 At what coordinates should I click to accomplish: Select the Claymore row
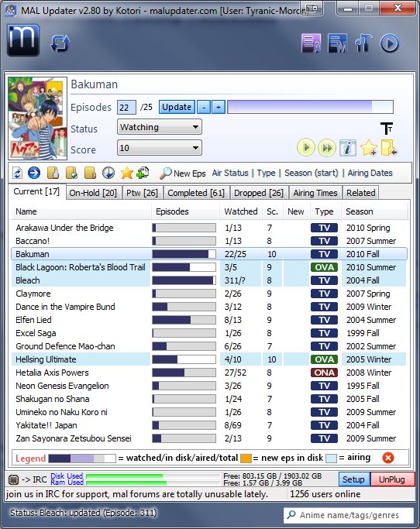(209, 294)
